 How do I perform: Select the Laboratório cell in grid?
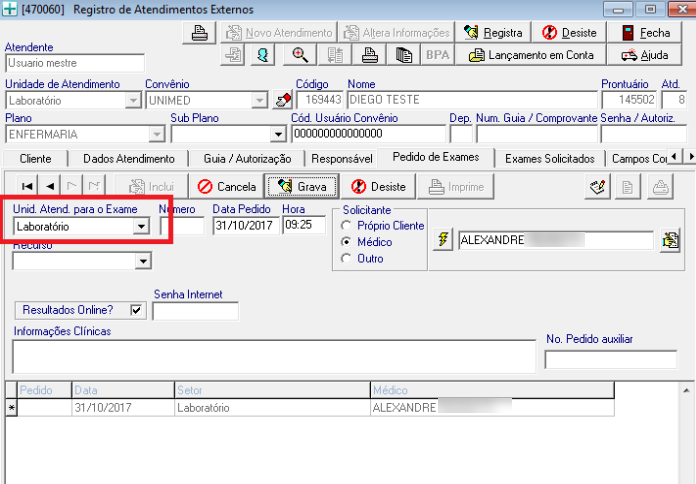[x=272, y=408]
